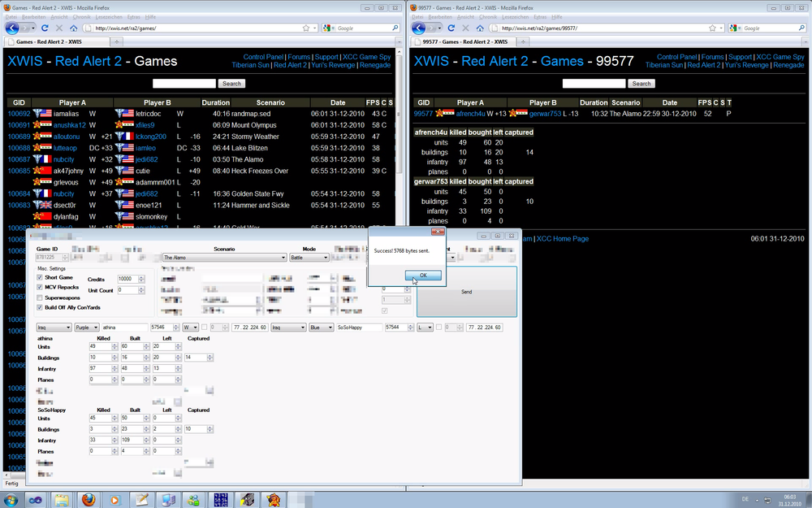This screenshot has height=508, width=812.
Task: List all tabs in the Games list window
Action: (399, 41)
